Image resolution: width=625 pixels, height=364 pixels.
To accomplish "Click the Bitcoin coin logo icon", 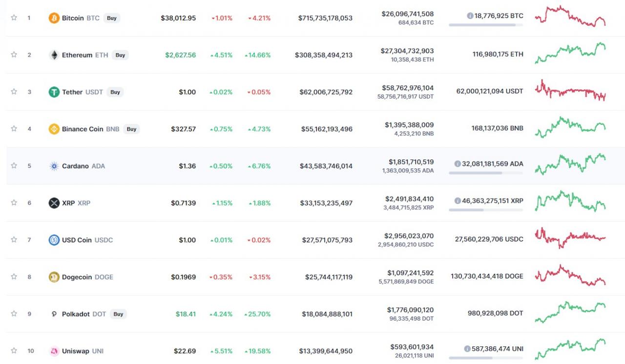I will [x=54, y=18].
